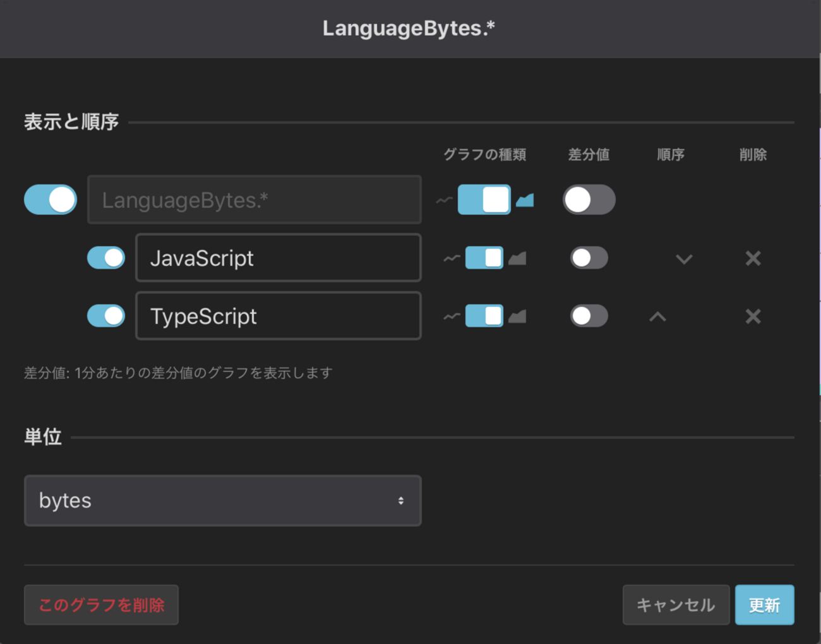
Task: Enable 差分値 for JavaScript
Action: click(x=589, y=258)
